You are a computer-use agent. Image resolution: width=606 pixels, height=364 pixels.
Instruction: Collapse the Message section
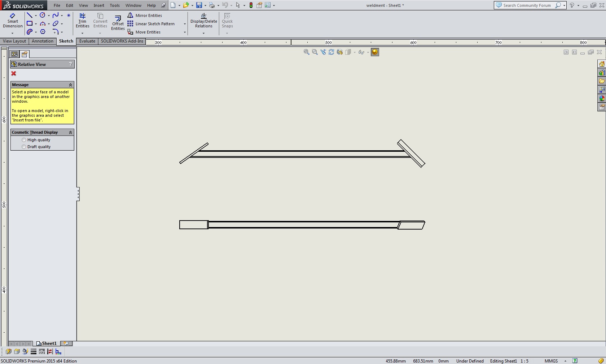pos(70,85)
